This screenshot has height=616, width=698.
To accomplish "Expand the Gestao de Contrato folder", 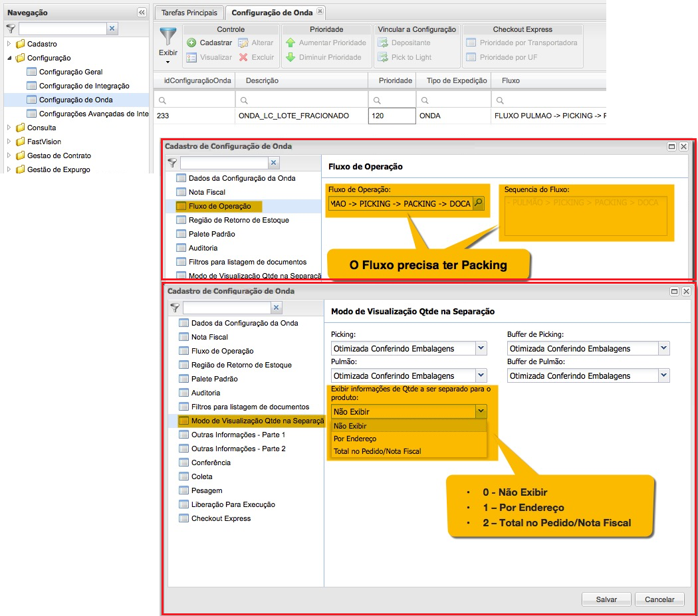I will tap(9, 155).
